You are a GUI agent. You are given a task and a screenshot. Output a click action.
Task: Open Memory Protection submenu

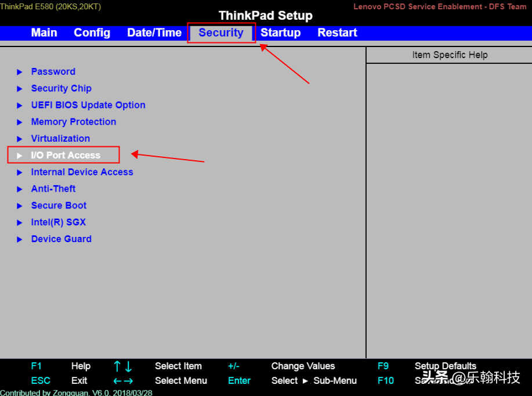(74, 121)
